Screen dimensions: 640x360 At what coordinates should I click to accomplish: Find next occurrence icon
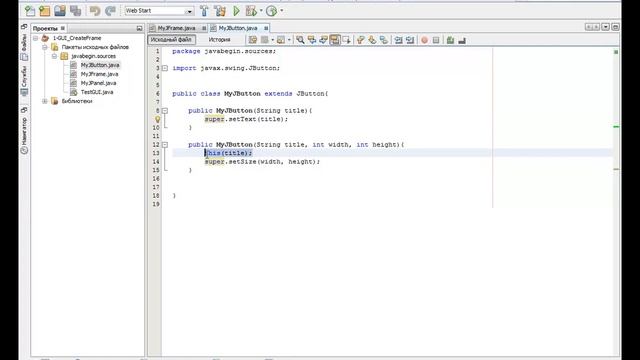click(x=323, y=40)
